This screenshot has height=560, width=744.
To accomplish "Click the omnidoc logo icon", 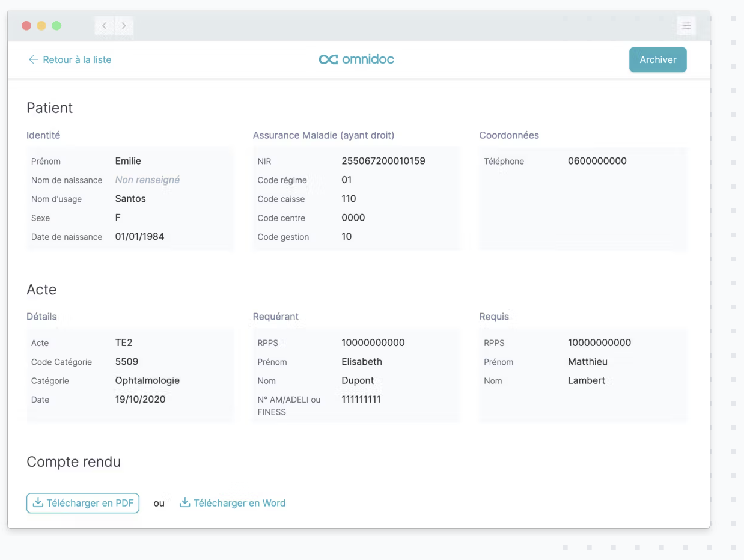I will 328,59.
